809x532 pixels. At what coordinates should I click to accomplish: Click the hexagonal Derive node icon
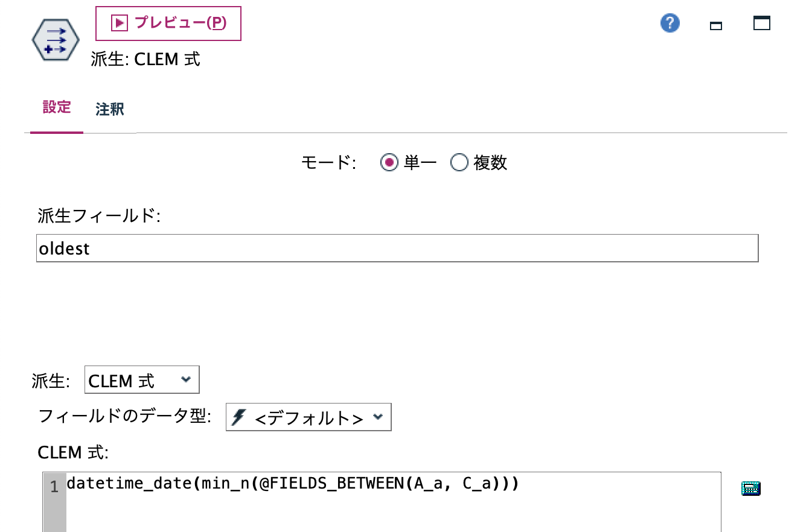(x=56, y=39)
